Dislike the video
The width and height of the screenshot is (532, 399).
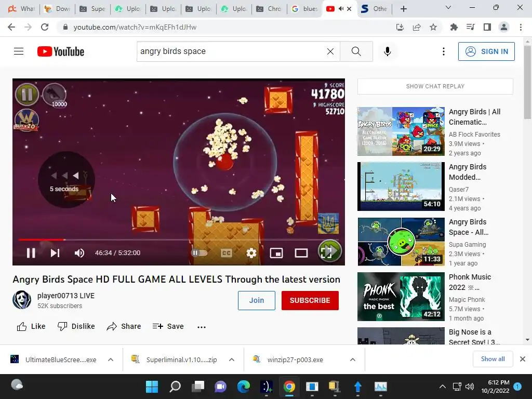click(76, 326)
